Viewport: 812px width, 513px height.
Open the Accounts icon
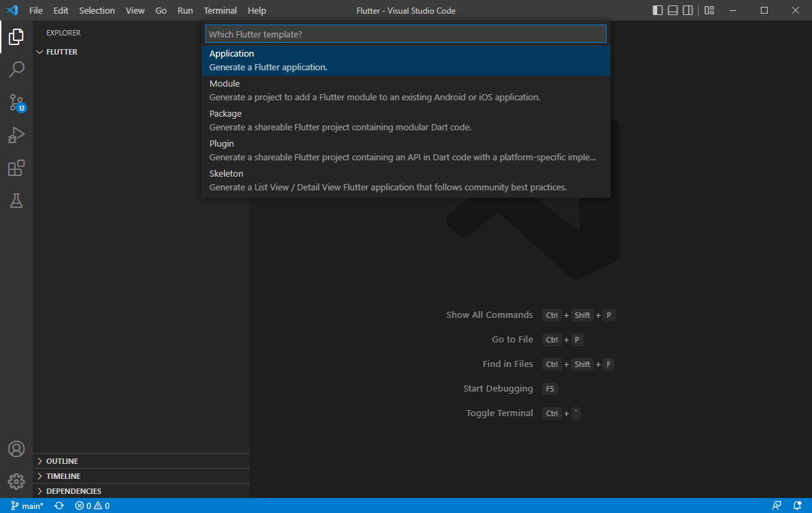pyautogui.click(x=16, y=449)
